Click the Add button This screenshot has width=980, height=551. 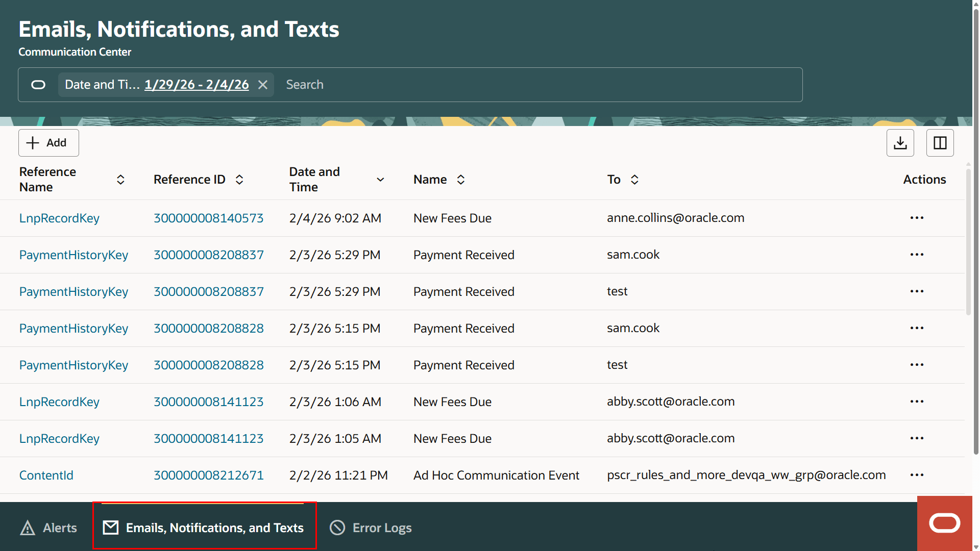48,143
